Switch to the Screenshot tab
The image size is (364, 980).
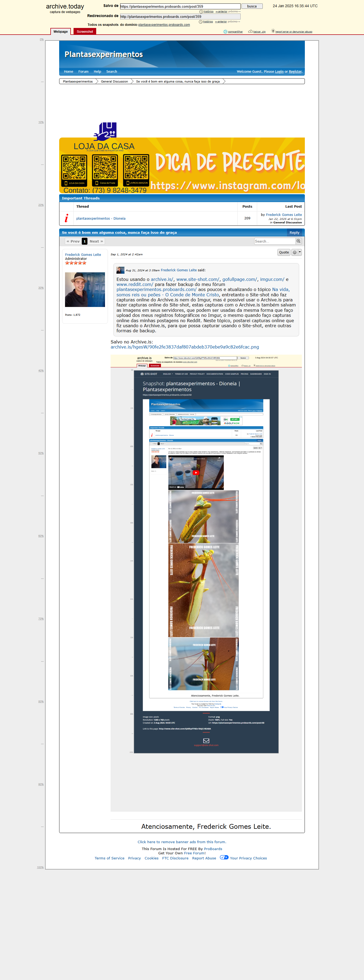pyautogui.click(x=84, y=32)
